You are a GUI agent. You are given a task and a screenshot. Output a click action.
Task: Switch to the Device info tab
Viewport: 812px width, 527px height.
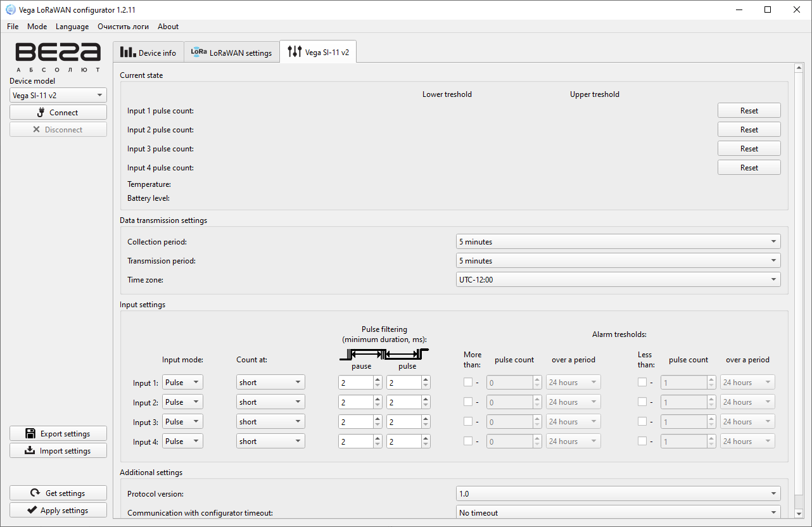[x=149, y=53]
